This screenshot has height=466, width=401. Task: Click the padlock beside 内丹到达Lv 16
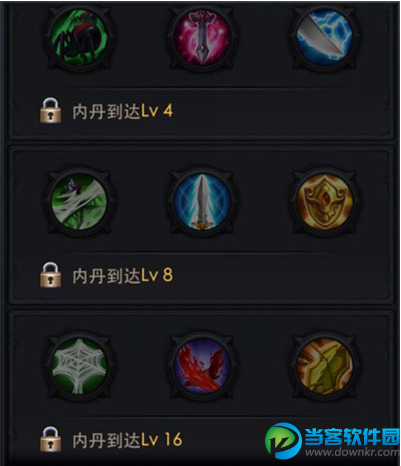(50, 439)
